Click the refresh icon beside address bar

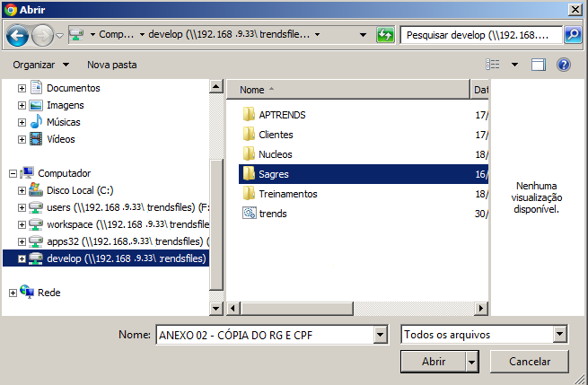pyautogui.click(x=385, y=35)
